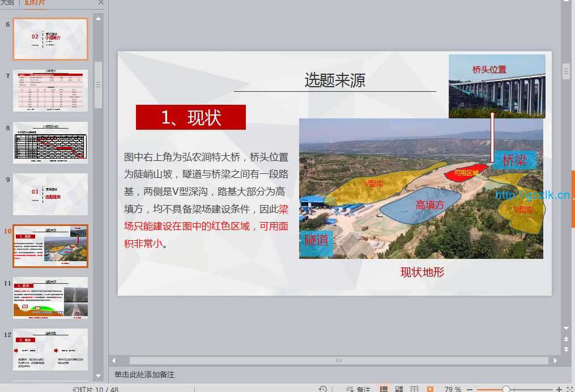This screenshot has height=392, width=575.
Task: Expand the orange right side panel handle
Action: pyautogui.click(x=573, y=199)
